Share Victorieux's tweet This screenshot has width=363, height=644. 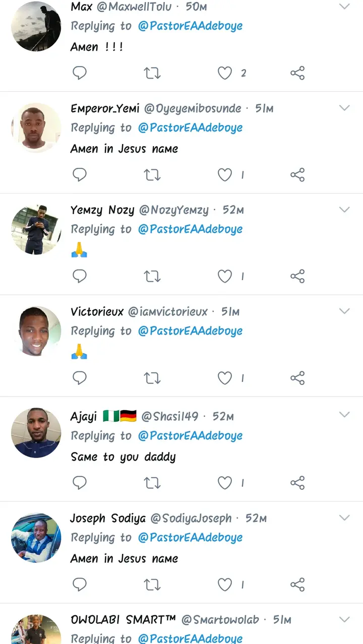tap(297, 378)
